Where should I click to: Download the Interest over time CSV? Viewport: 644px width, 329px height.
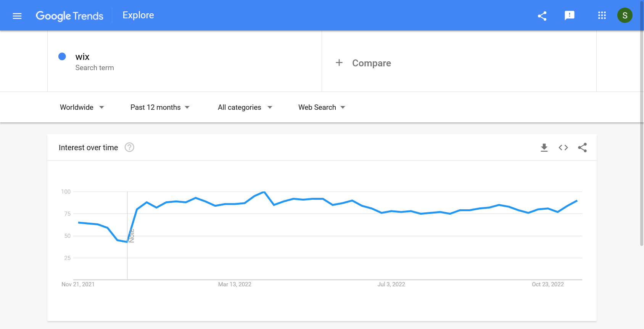[x=544, y=148]
